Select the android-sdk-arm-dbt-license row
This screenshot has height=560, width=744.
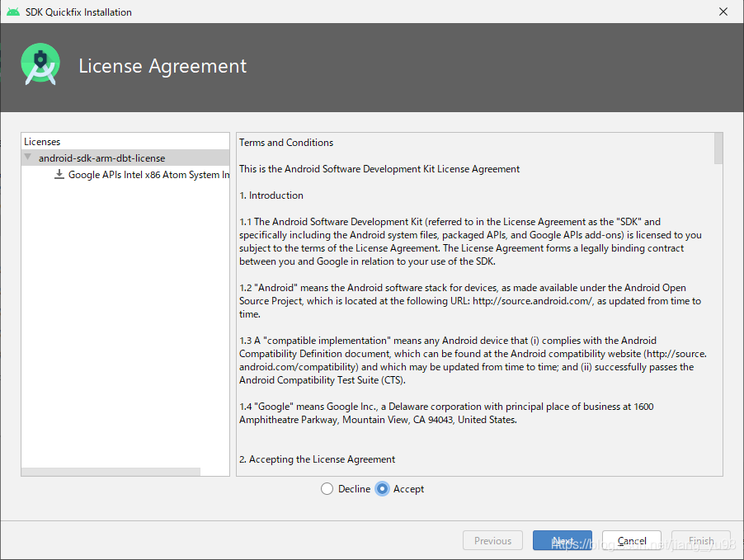tap(125, 158)
